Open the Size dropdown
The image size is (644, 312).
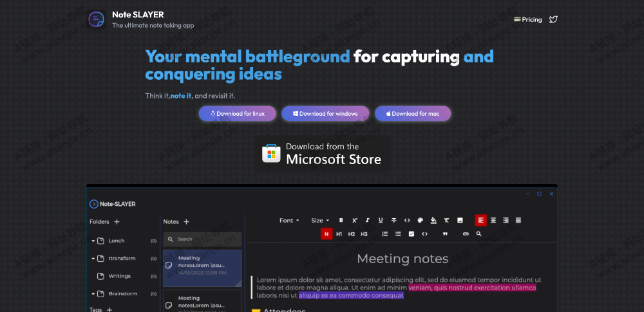[x=320, y=221]
